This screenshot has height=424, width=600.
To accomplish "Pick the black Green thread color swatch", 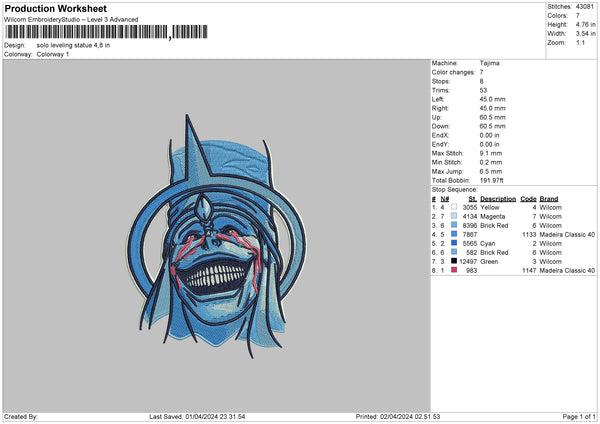I will tap(456, 261).
